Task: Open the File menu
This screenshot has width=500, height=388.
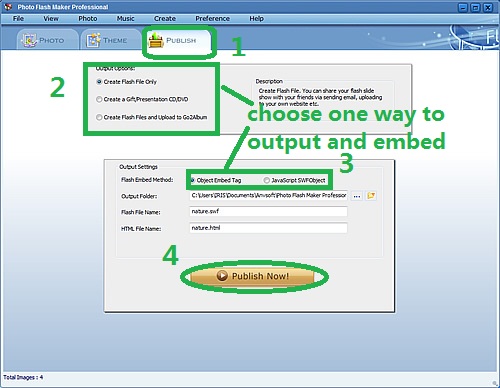Action: [18, 19]
